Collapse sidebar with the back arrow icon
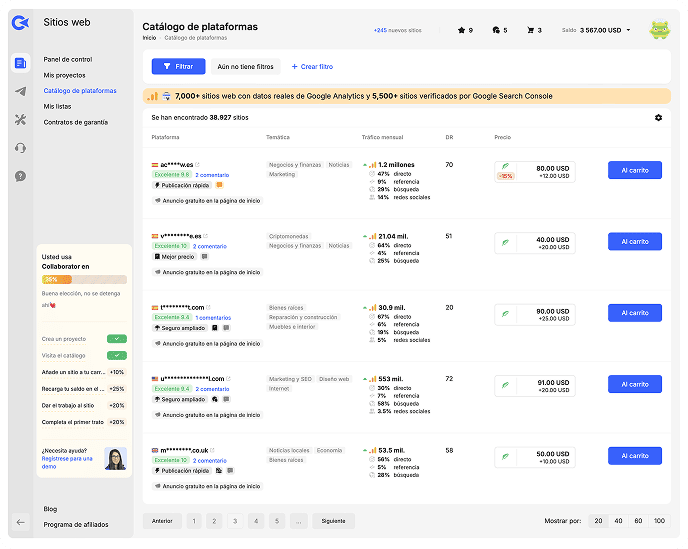 (21, 522)
